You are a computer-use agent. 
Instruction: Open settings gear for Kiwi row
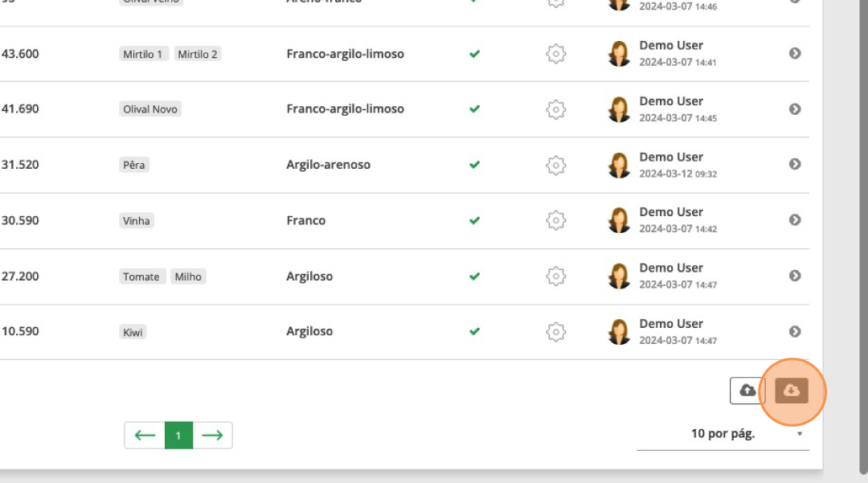(x=555, y=332)
